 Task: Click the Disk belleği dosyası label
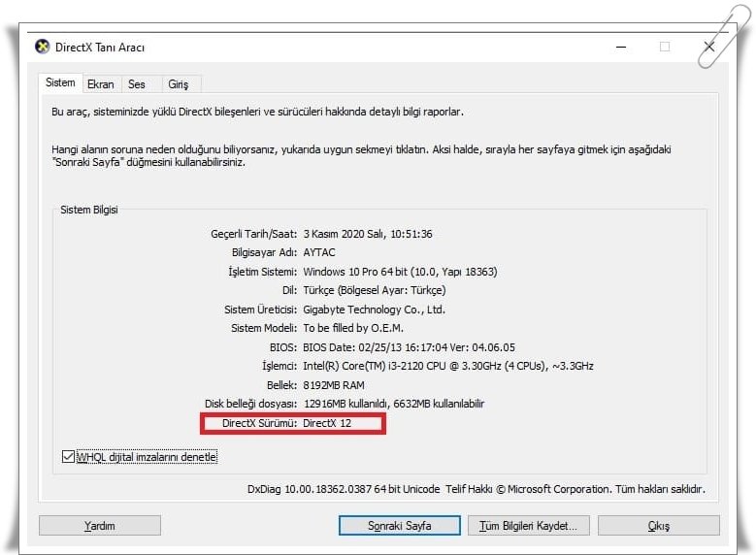pos(250,404)
